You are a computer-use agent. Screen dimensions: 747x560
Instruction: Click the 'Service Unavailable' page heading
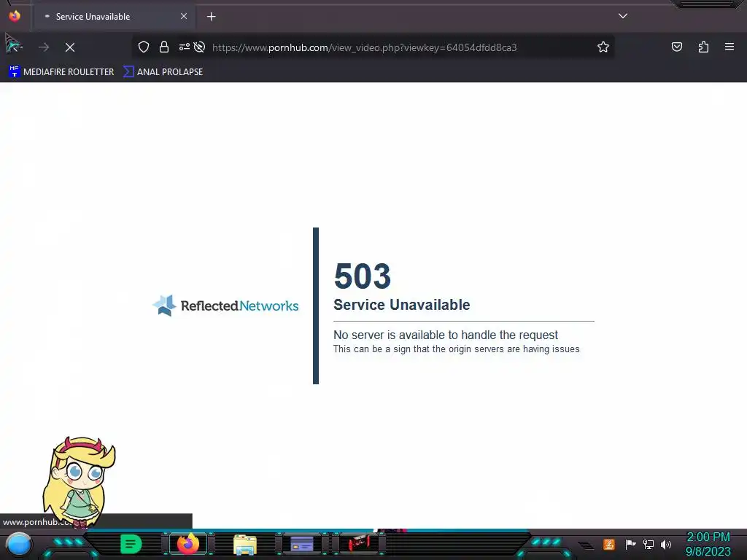point(402,305)
